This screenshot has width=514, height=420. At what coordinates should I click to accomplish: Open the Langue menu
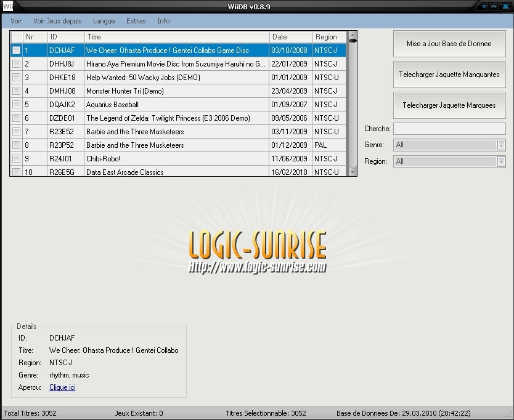pyautogui.click(x=104, y=21)
